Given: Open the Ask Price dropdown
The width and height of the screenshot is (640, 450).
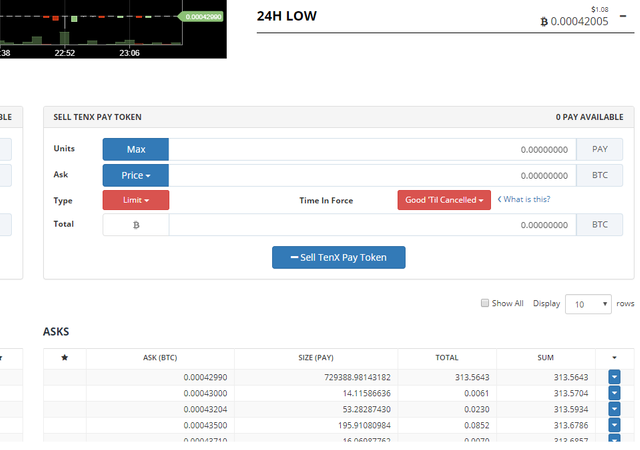Looking at the screenshot, I should pyautogui.click(x=136, y=176).
